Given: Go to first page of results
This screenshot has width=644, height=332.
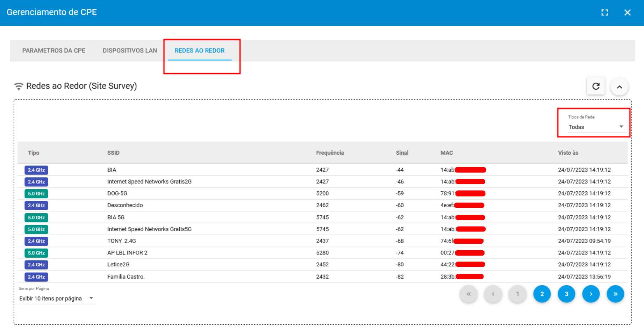Looking at the screenshot, I should [x=468, y=294].
